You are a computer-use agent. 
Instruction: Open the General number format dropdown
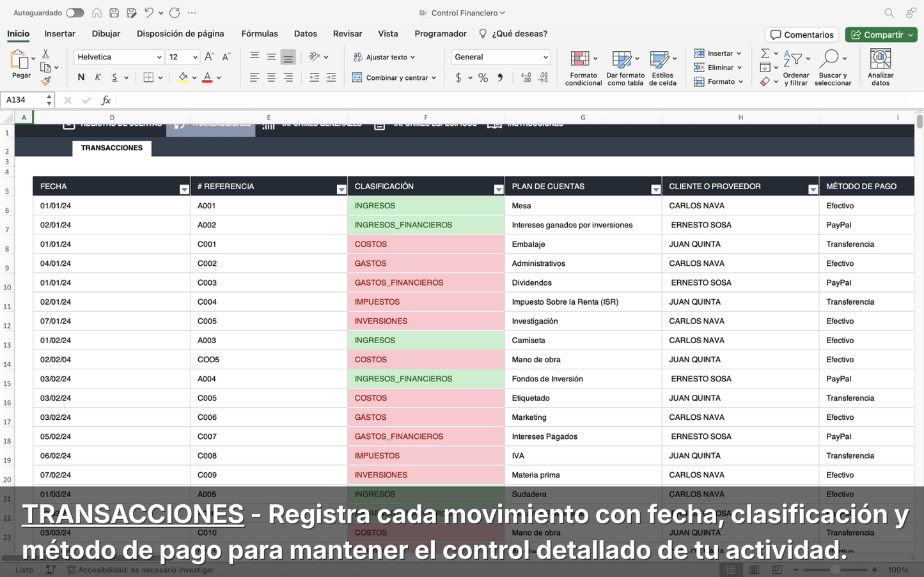click(x=500, y=57)
